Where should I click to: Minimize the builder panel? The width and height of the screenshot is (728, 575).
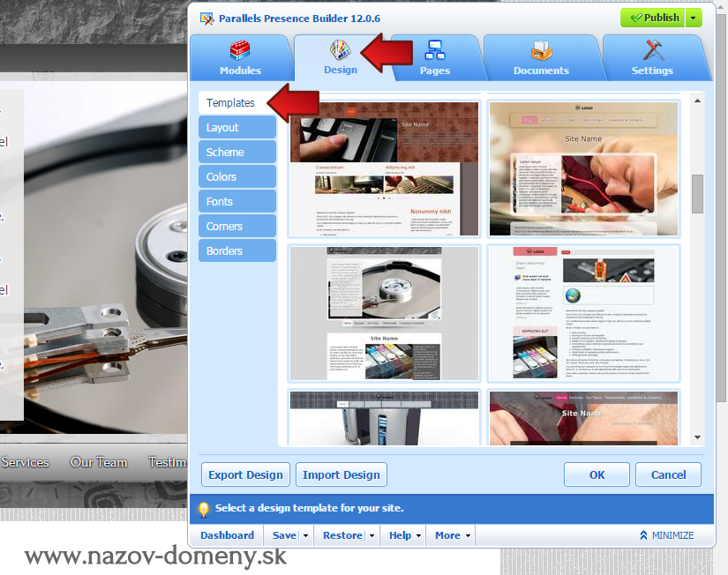click(x=667, y=535)
